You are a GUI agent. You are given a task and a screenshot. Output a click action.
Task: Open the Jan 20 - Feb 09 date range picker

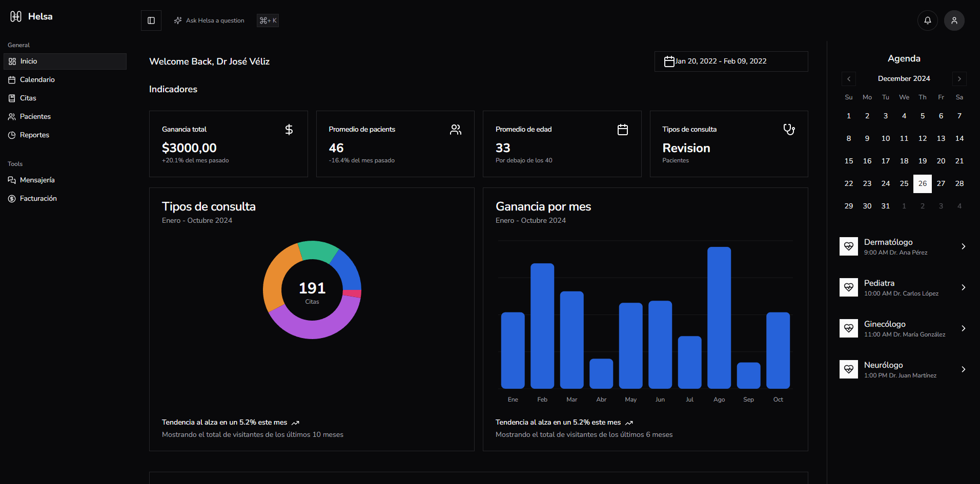pyautogui.click(x=731, y=61)
